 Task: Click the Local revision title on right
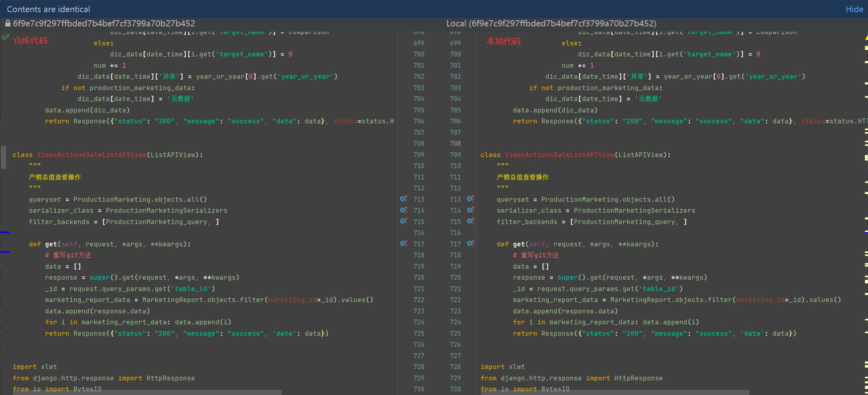551,24
